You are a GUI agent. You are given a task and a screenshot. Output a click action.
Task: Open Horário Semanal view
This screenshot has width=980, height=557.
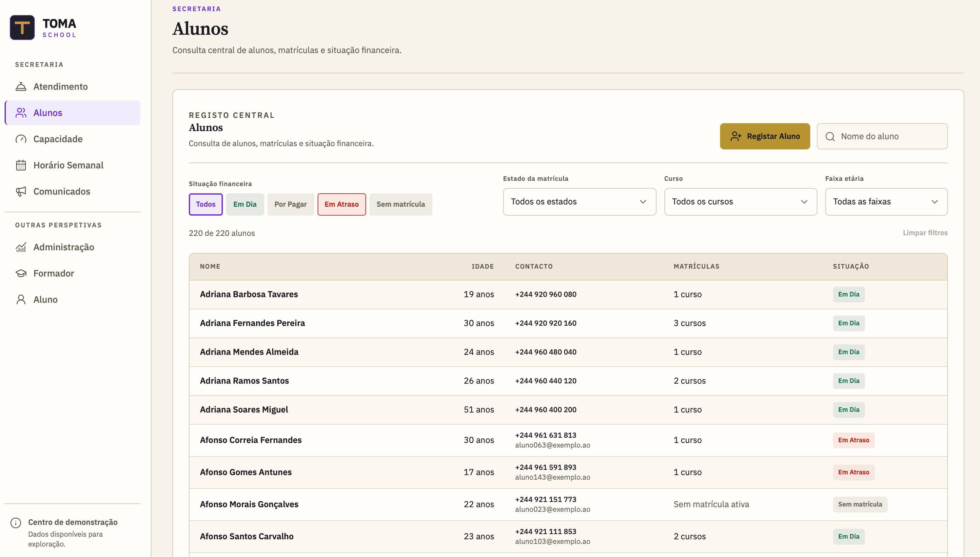tap(72, 165)
